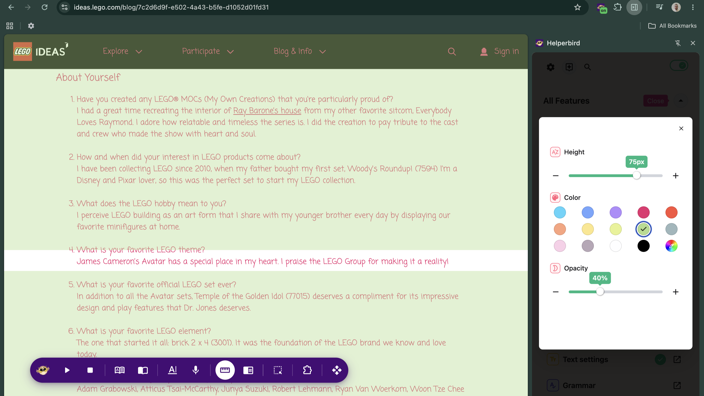Select the crimson pink color swatch
The height and width of the screenshot is (396, 704).
click(x=643, y=212)
